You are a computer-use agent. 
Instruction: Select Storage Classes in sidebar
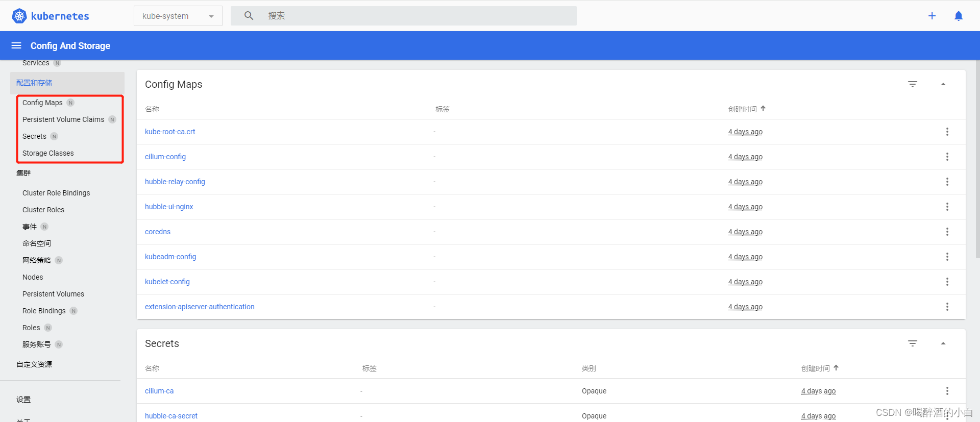[x=48, y=153]
